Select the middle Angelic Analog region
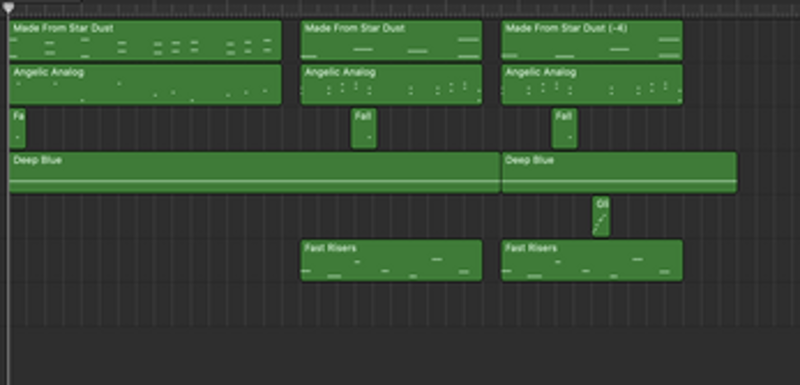Viewport: 800px width, 385px height. [391, 85]
